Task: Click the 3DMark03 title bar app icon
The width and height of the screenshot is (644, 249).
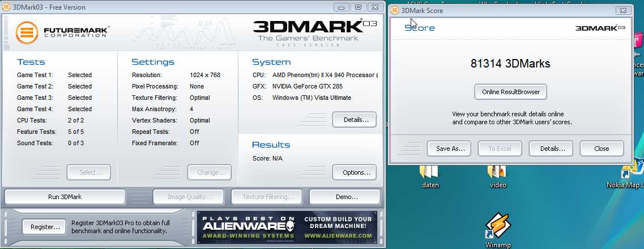Action: (6, 7)
